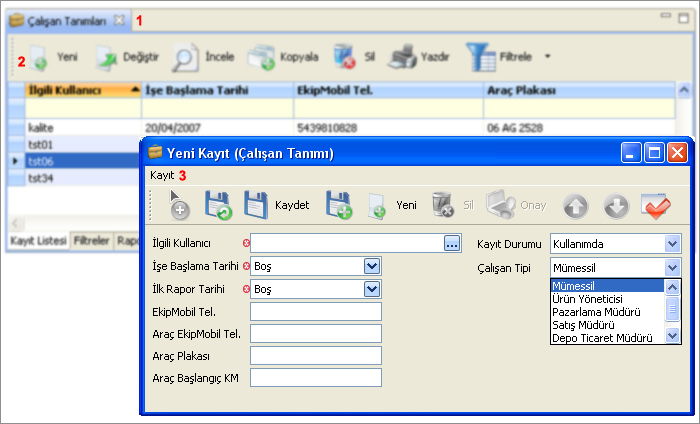The image size is (700, 424).
Task: Click the save-and-refresh disk icon in dialog
Action: pos(217,205)
